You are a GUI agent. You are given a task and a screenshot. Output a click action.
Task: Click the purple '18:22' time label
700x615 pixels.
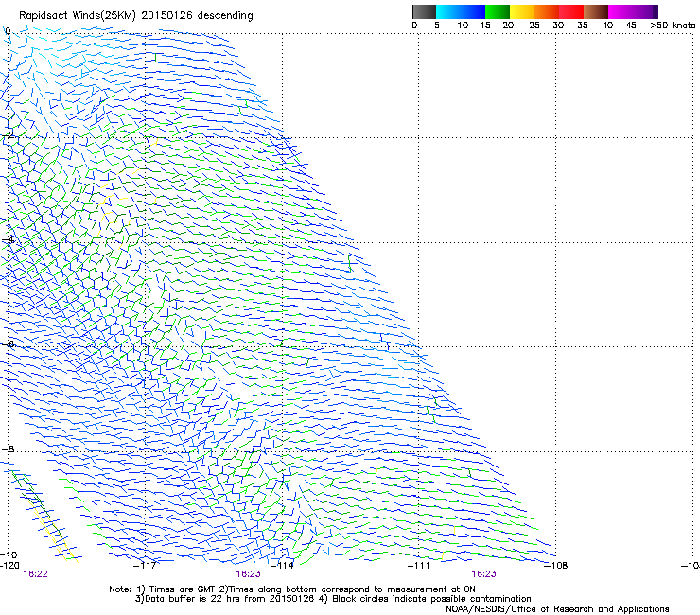click(35, 574)
